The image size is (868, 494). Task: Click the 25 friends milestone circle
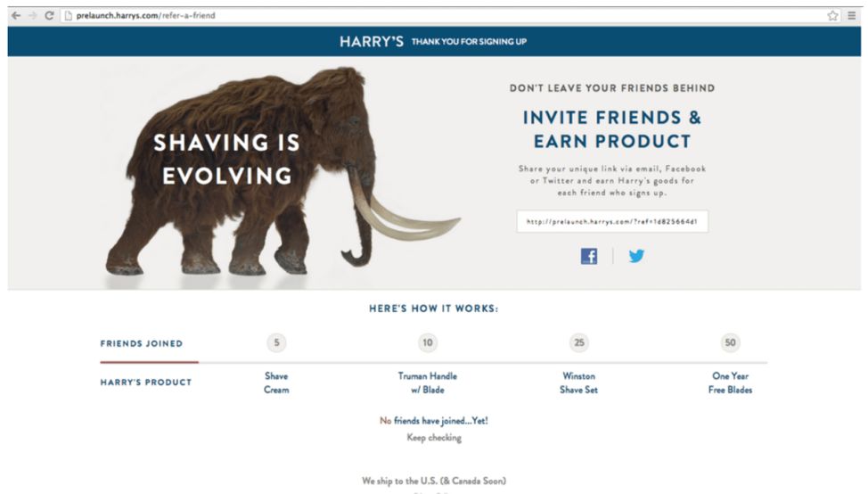579,342
